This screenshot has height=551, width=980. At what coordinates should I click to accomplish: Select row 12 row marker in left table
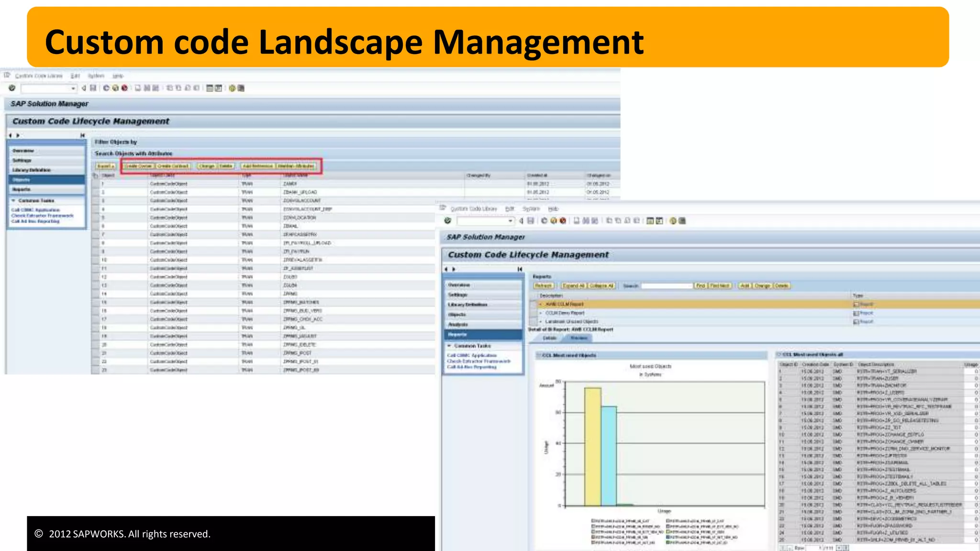[95, 277]
